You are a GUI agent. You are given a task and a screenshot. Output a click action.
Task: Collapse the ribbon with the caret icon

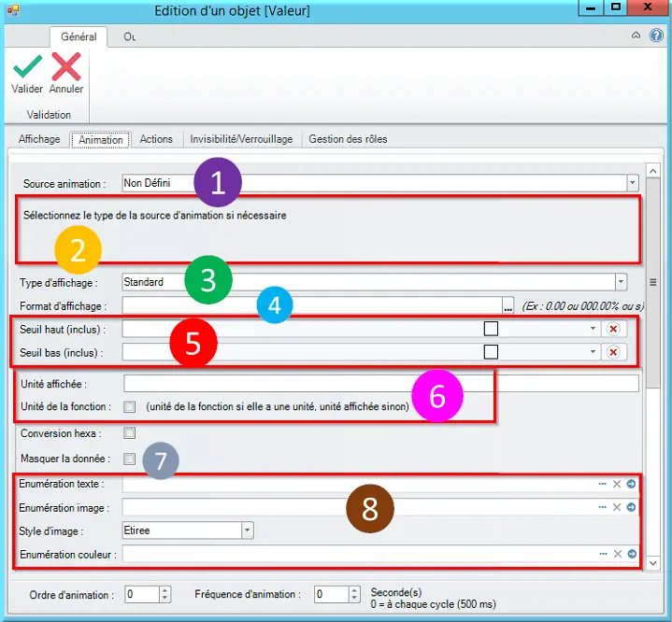636,35
